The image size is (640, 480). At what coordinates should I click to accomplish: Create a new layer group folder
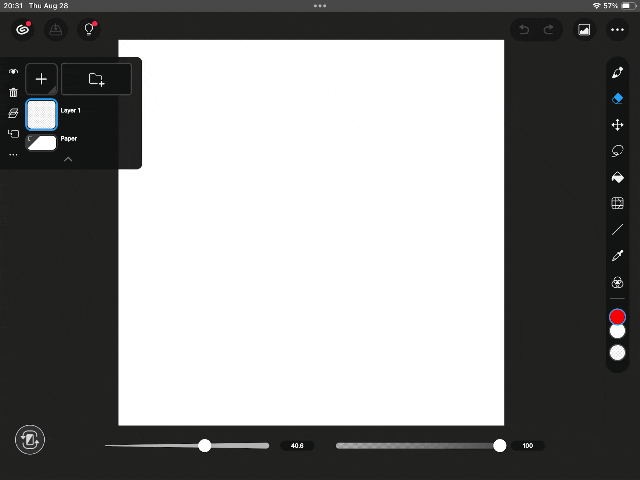[96, 79]
